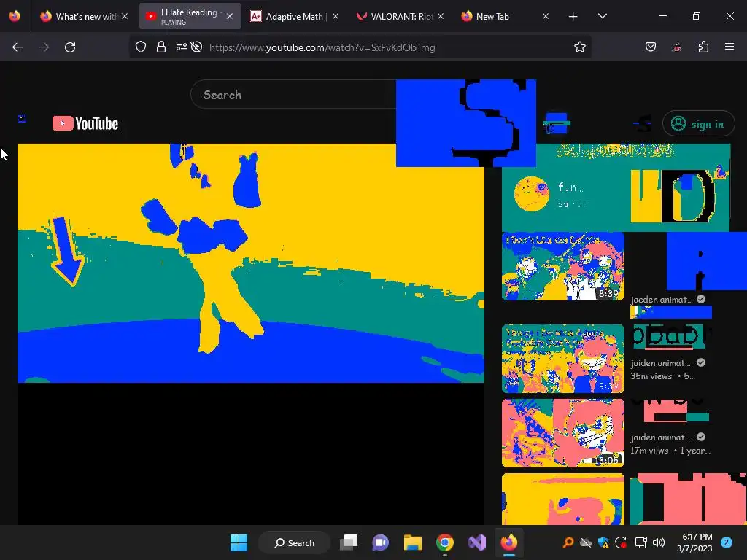Screen dimensions: 747x560
Task: Open the bottom partially visible video thumbnail
Action: point(563,499)
